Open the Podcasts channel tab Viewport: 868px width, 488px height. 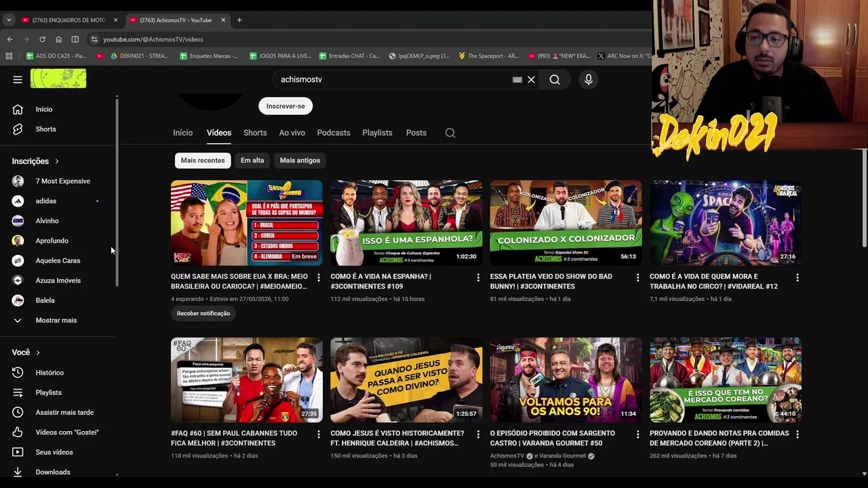coord(334,133)
